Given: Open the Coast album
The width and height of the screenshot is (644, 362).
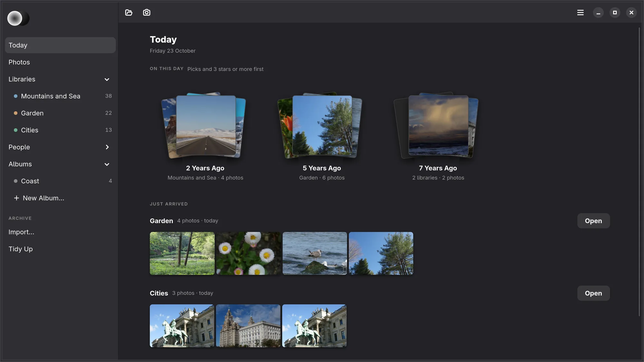Looking at the screenshot, I should pos(60,181).
